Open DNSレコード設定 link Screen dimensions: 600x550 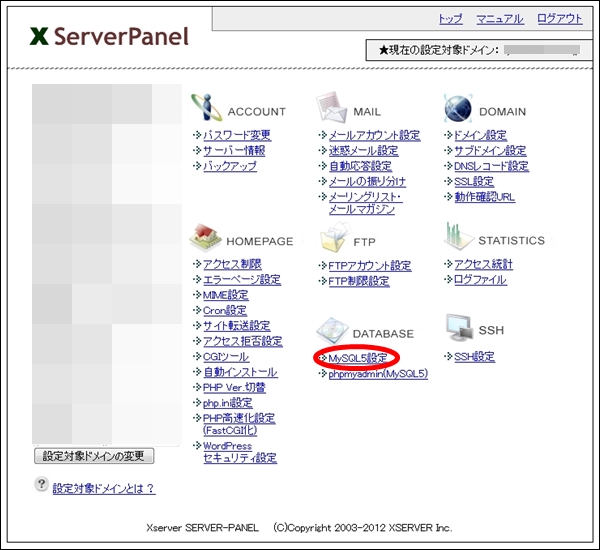pyautogui.click(x=491, y=166)
